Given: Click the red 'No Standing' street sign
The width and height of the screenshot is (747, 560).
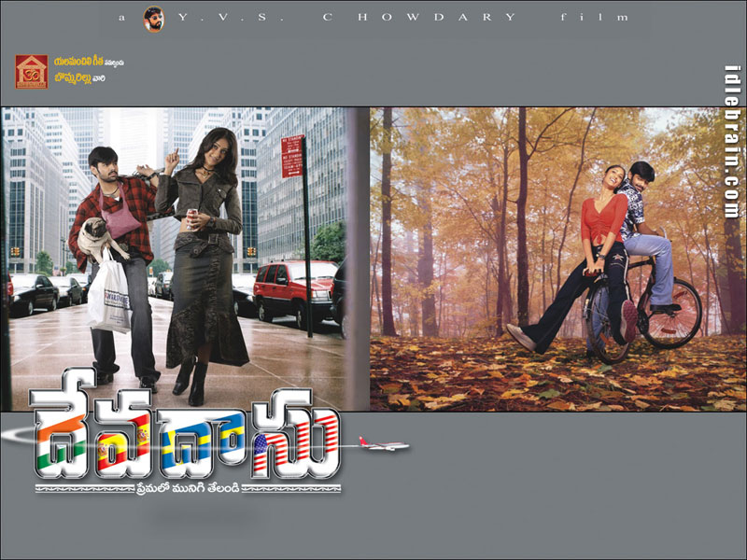Looking at the screenshot, I should click(292, 157).
